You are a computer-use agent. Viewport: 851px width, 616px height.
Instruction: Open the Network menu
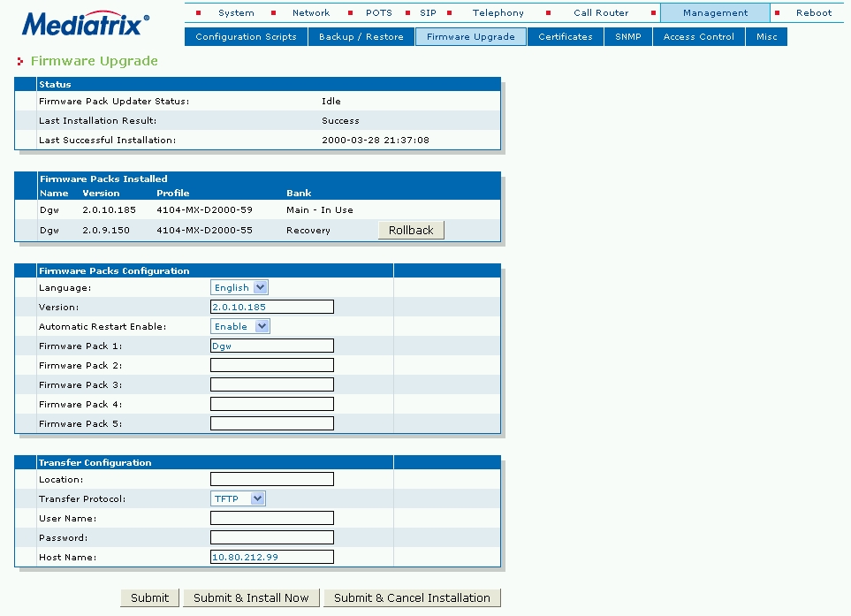[311, 12]
